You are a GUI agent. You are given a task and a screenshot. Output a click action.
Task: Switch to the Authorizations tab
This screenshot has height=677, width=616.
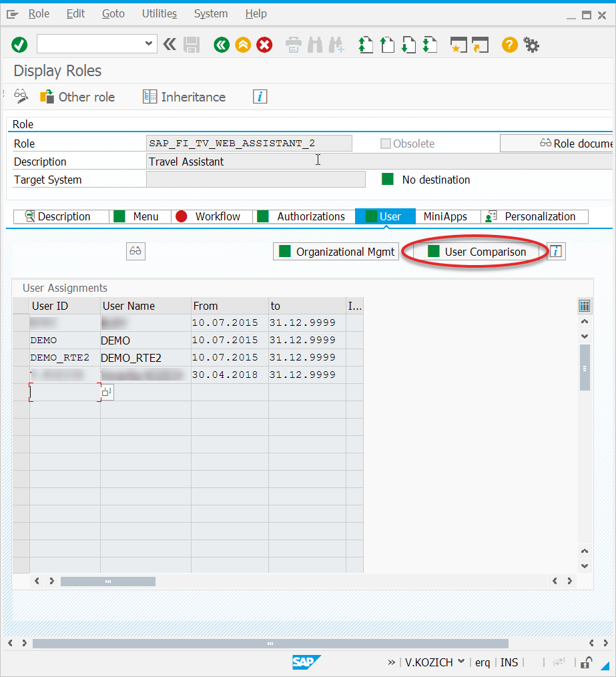(304, 216)
